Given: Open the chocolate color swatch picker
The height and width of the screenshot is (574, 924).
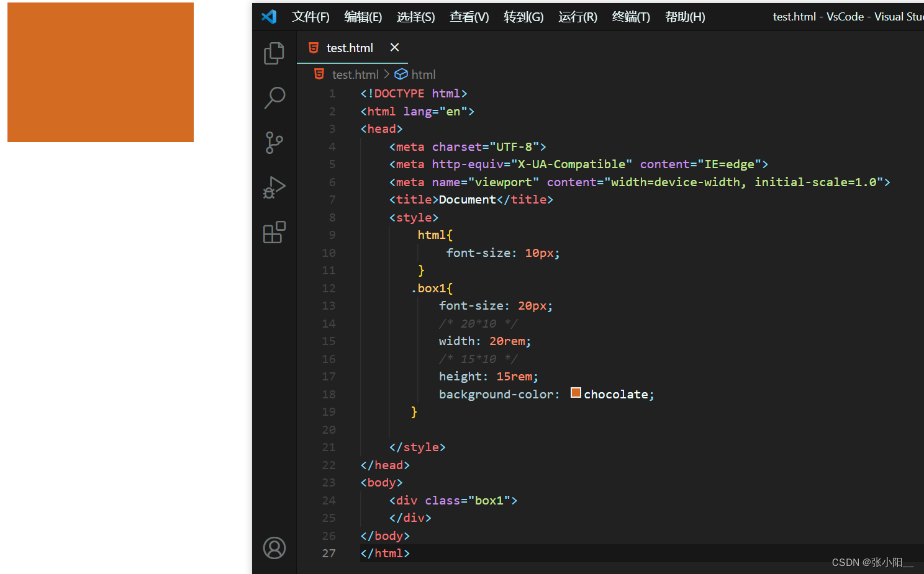Looking at the screenshot, I should (x=576, y=393).
